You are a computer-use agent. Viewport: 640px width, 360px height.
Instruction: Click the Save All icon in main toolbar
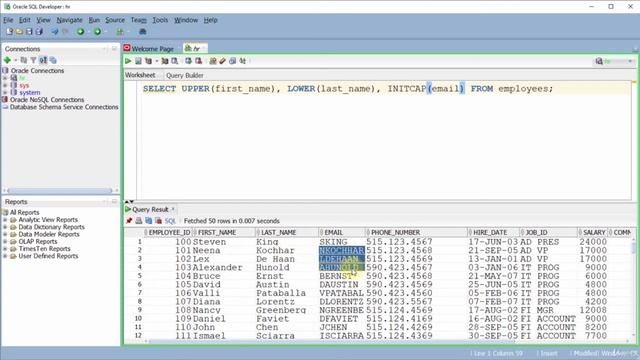tap(39, 31)
